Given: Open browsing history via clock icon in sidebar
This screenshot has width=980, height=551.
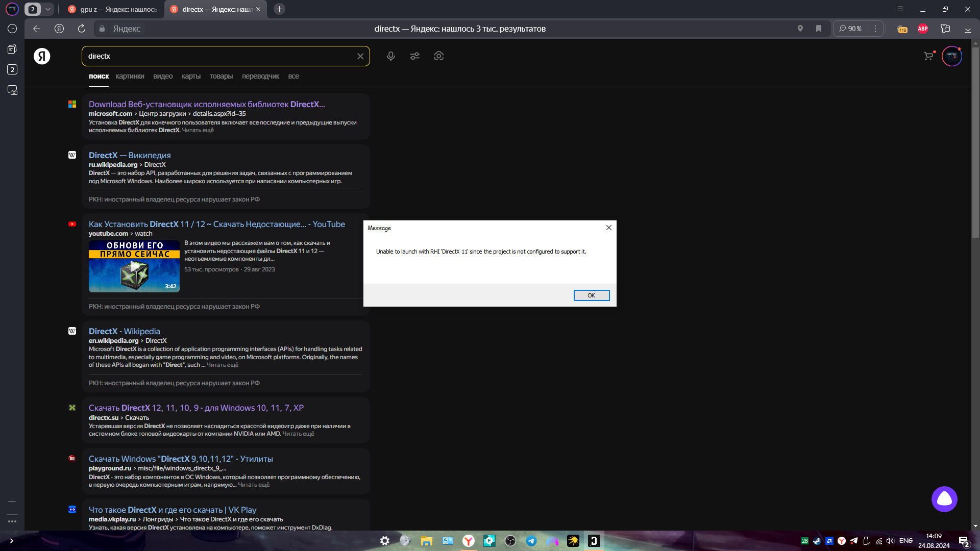Looking at the screenshot, I should 12,29.
